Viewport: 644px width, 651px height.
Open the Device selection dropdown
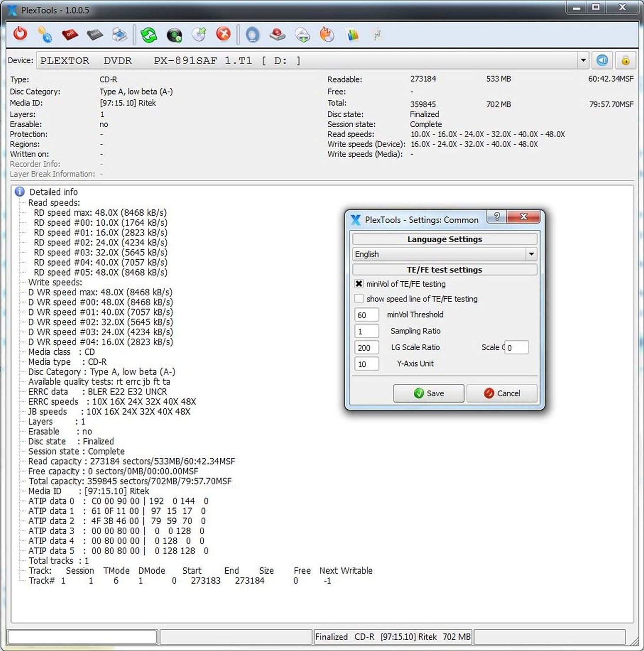(583, 60)
